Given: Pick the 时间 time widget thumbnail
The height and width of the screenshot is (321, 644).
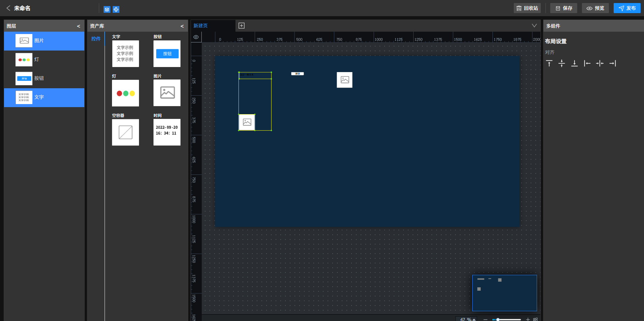Looking at the screenshot, I should (167, 132).
